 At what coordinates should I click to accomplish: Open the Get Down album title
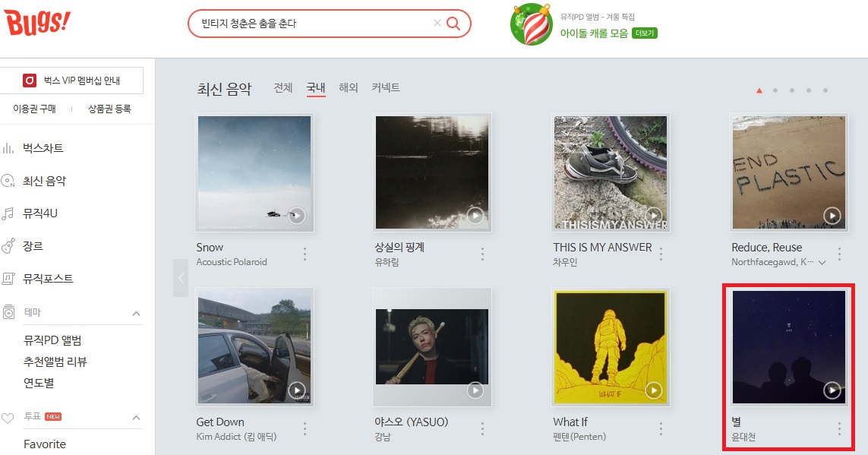(219, 422)
